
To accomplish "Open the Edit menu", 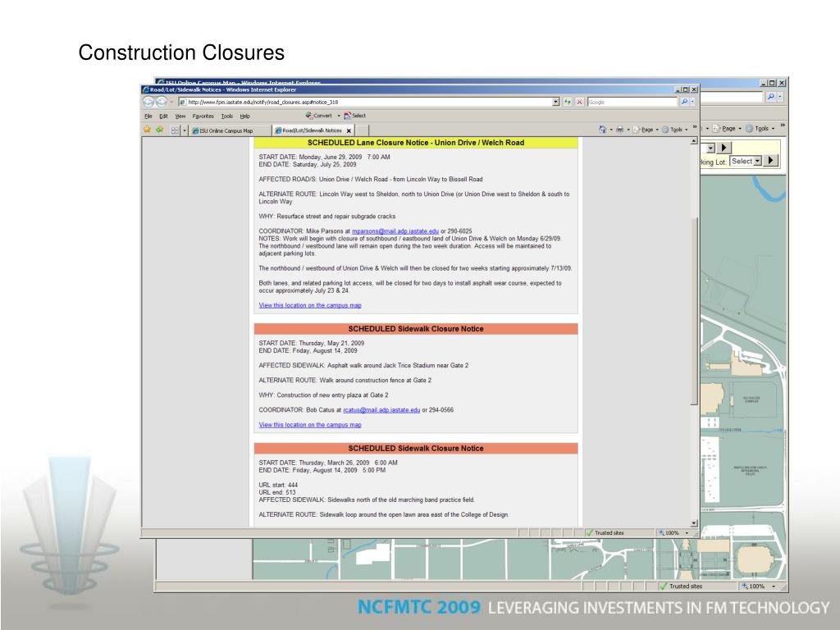I will pos(163,116).
